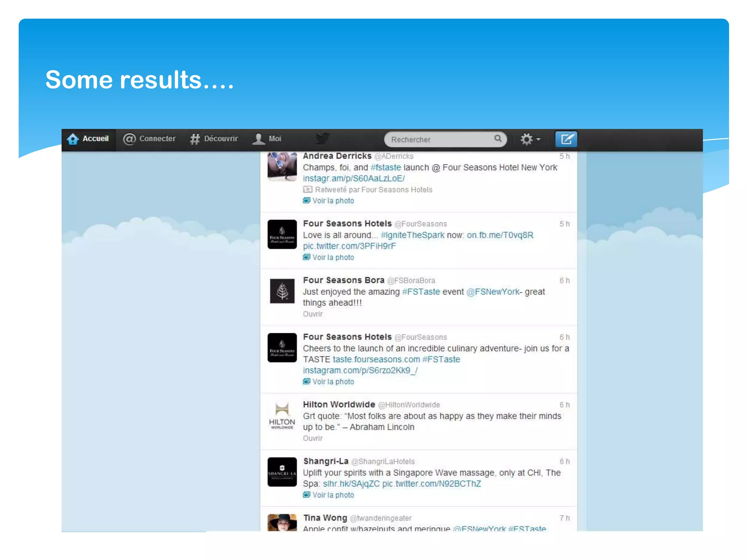Viewport: 747px width, 560px height.
Task: Open Four Seasons avatar on IgniteTheSpark tweet
Action: [282, 234]
